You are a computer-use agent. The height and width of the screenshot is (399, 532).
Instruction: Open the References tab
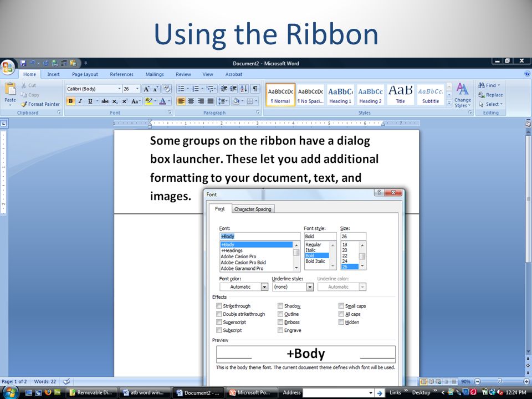click(x=121, y=74)
